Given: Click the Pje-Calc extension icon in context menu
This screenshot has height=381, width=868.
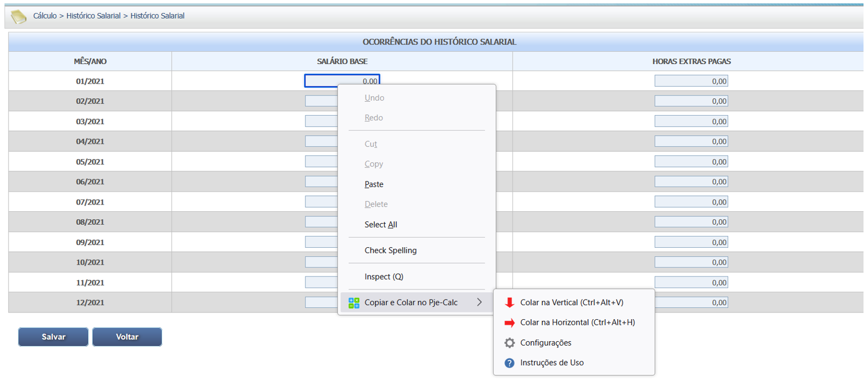Looking at the screenshot, I should (354, 303).
